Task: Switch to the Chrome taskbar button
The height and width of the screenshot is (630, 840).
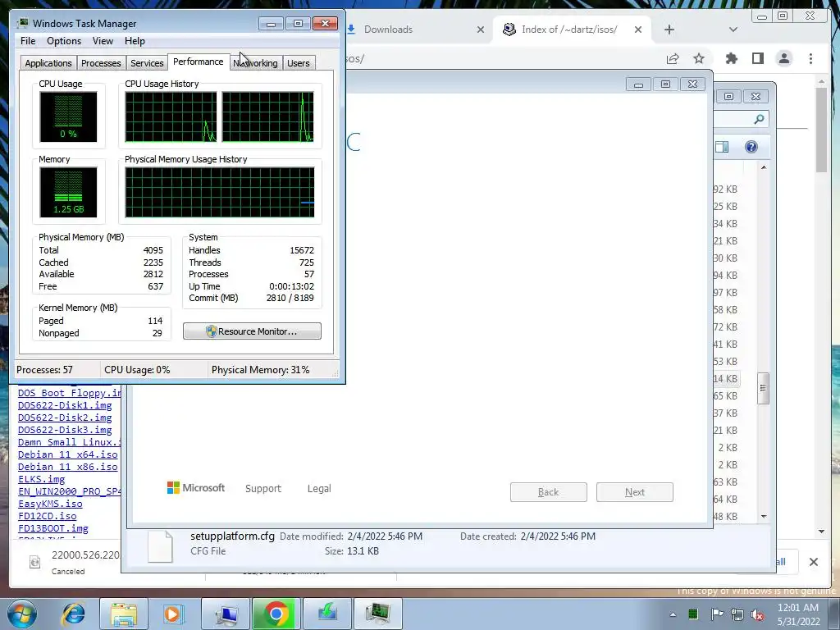Action: pyautogui.click(x=276, y=614)
